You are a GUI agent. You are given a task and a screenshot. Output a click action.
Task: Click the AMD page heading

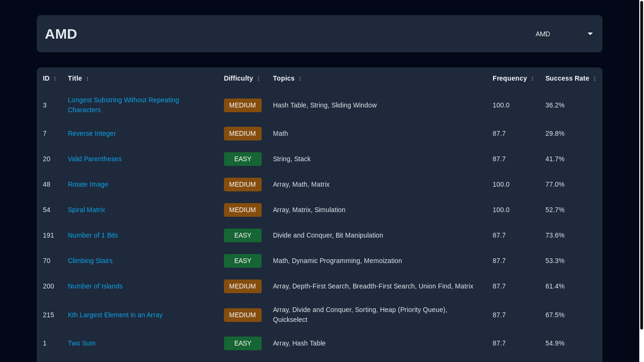click(x=61, y=34)
